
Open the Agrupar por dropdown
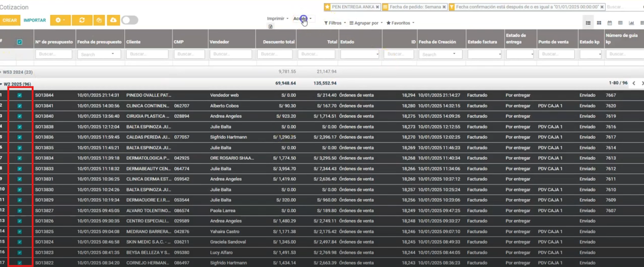pos(366,23)
